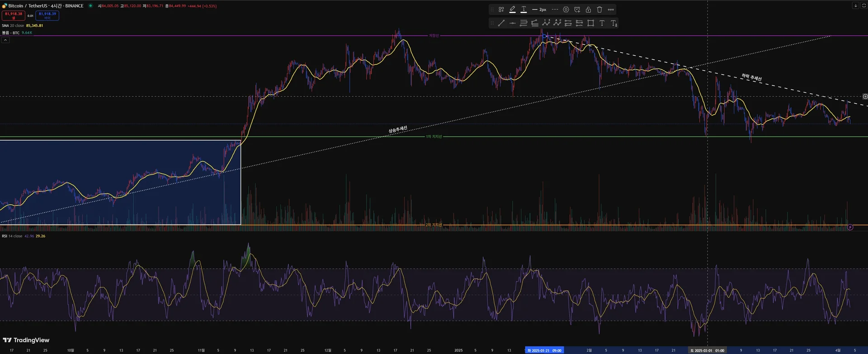Click the 0.01 spread value
This screenshot has width=868, height=354.
(x=30, y=16)
